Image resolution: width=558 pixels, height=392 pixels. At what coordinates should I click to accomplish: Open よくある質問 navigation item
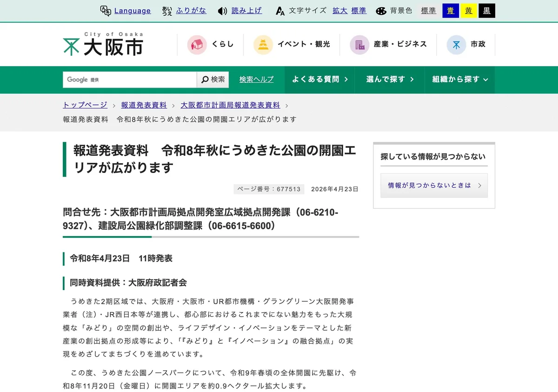tap(319, 80)
